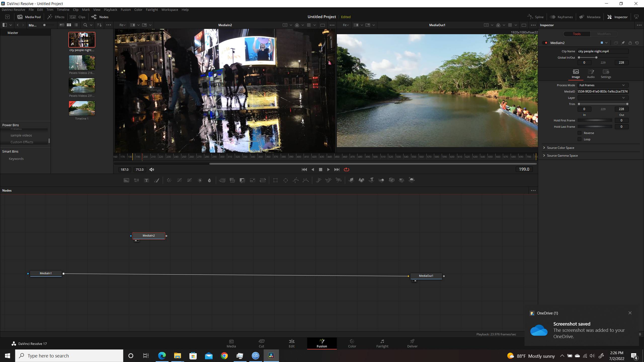Open the Workspace menu
This screenshot has width=644, height=362.
pos(170,10)
